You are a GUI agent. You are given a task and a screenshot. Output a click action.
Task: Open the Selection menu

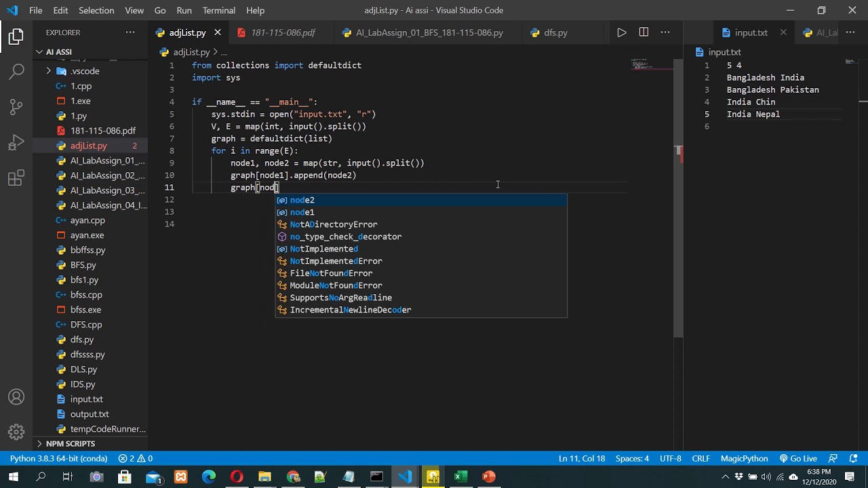[x=96, y=10]
